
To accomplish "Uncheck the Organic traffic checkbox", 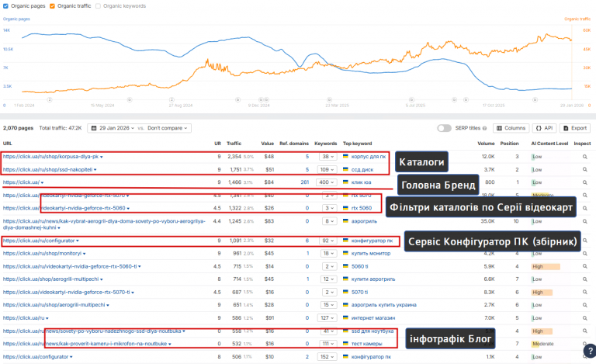I will click(53, 6).
